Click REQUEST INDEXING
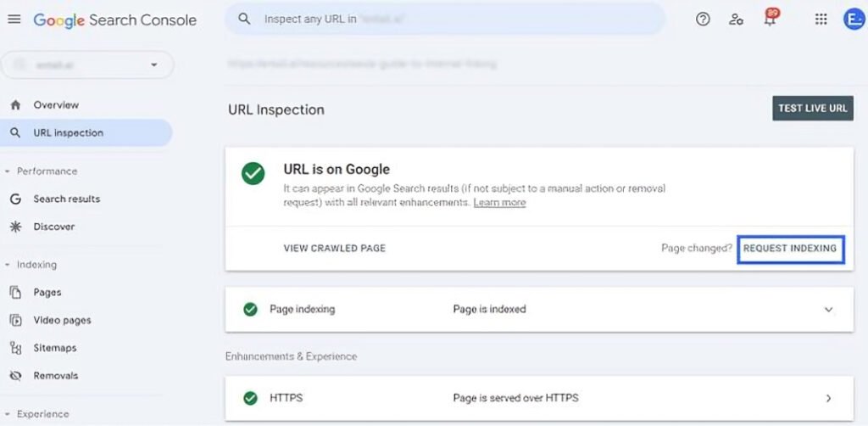The height and width of the screenshot is (426, 868). [791, 249]
